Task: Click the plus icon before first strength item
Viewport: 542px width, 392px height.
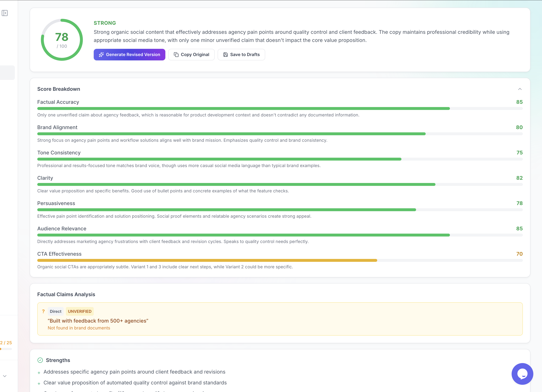Action: point(39,373)
